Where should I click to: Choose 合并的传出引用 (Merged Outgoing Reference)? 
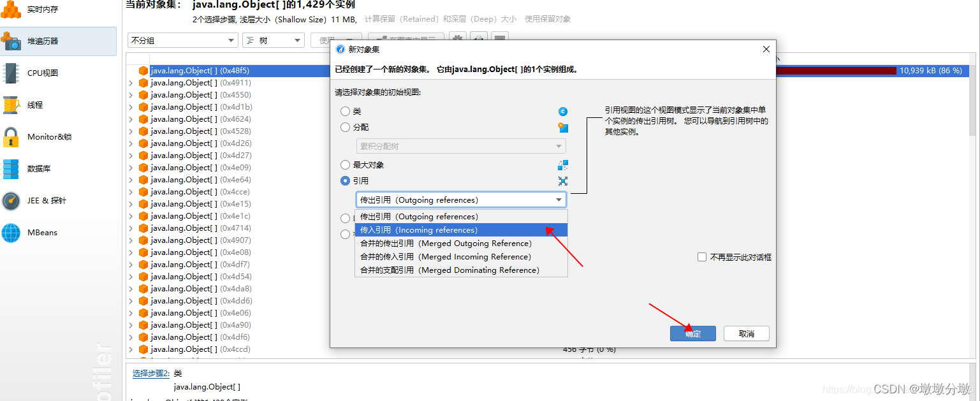(x=461, y=244)
